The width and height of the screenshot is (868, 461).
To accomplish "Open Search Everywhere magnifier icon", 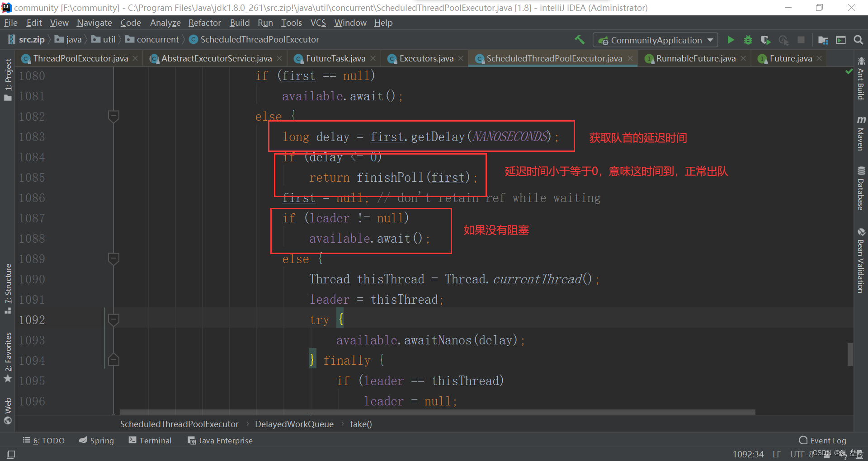I will click(x=859, y=40).
